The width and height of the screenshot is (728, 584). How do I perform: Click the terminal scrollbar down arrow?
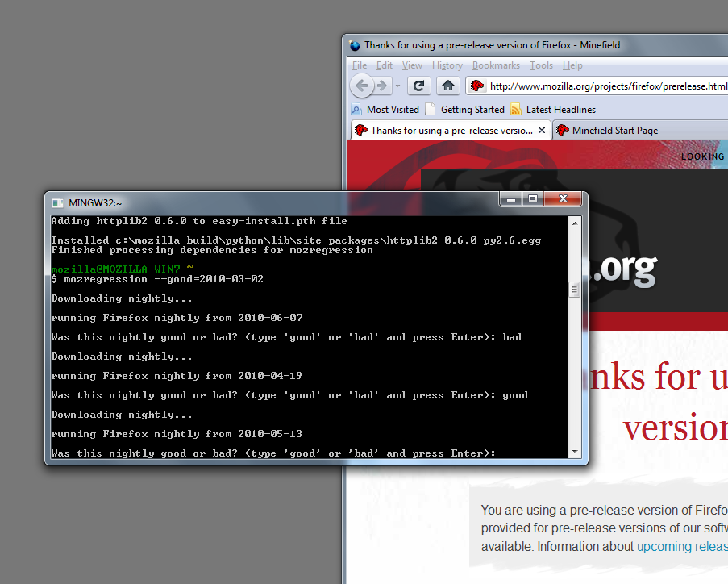pyautogui.click(x=575, y=451)
